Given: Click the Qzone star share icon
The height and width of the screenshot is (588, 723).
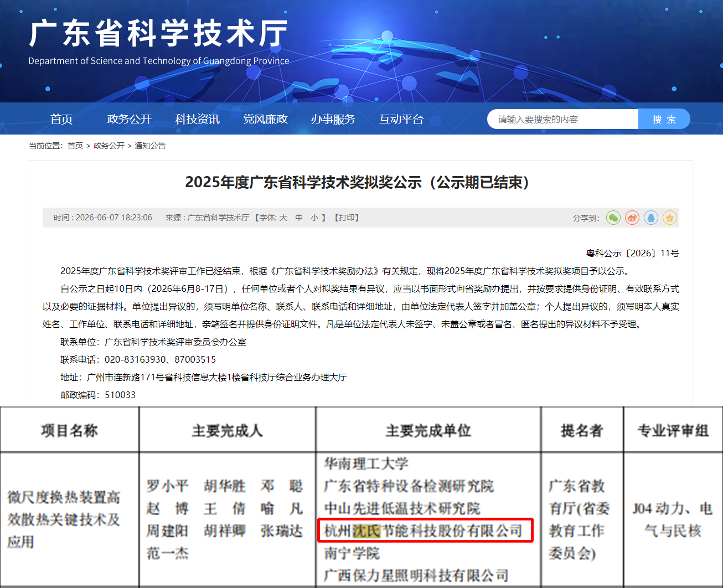Looking at the screenshot, I should coord(670,218).
